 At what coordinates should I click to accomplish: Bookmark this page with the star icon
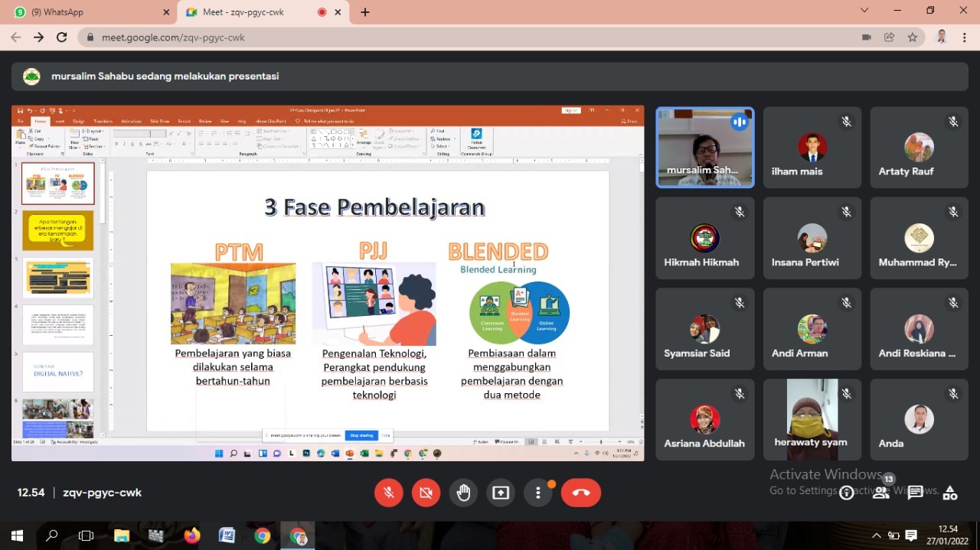coord(913,37)
